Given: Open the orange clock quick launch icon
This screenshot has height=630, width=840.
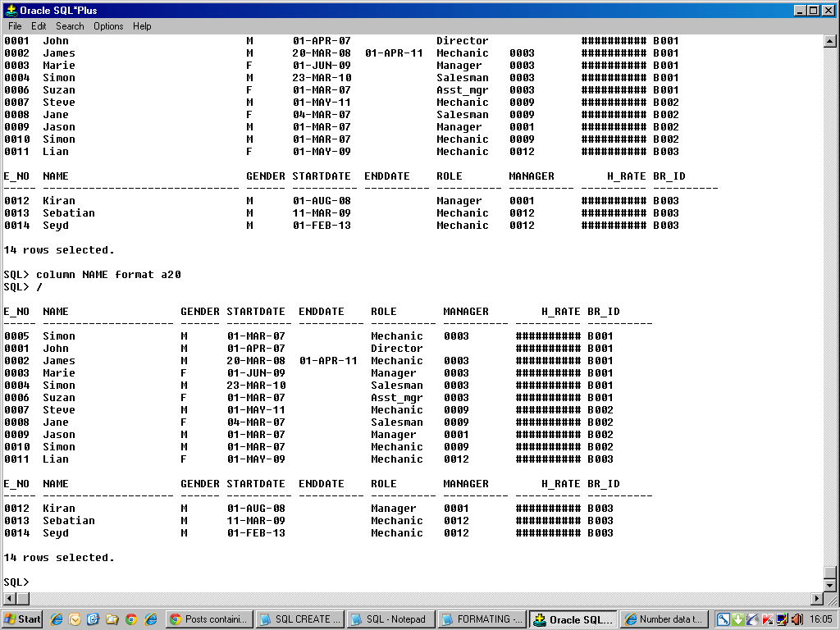Looking at the screenshot, I should coord(75,619).
